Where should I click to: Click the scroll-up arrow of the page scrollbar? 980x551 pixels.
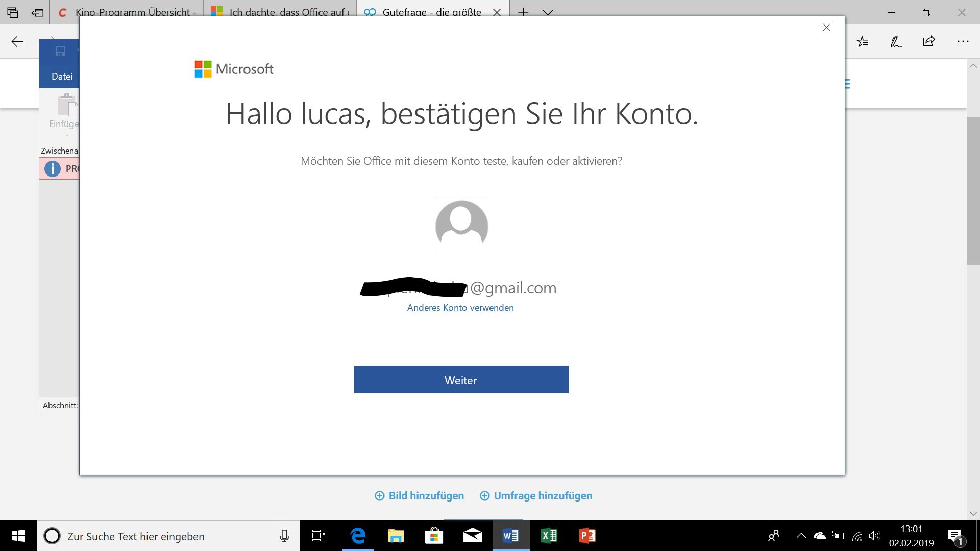click(x=973, y=66)
